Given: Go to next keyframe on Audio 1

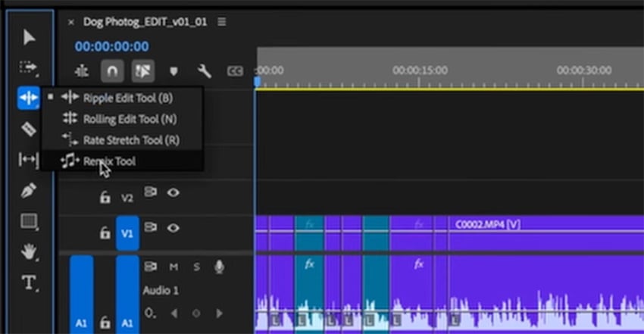Looking at the screenshot, I should (219, 314).
